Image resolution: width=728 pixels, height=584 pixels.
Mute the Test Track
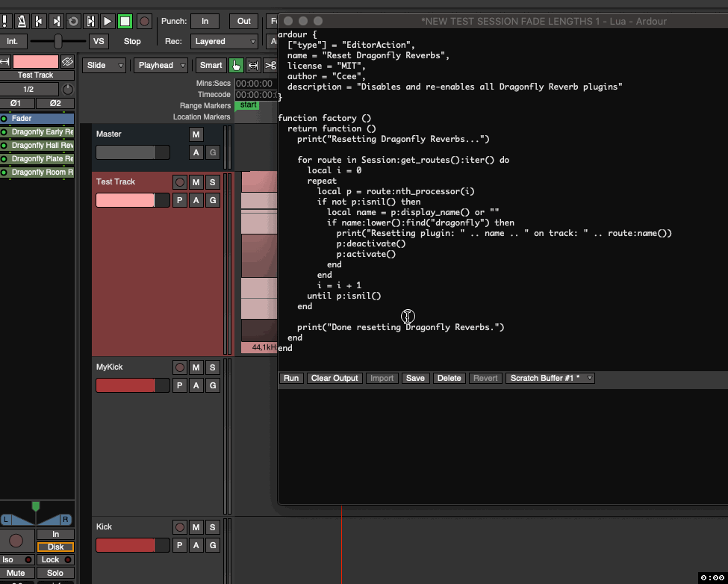pyautogui.click(x=195, y=181)
